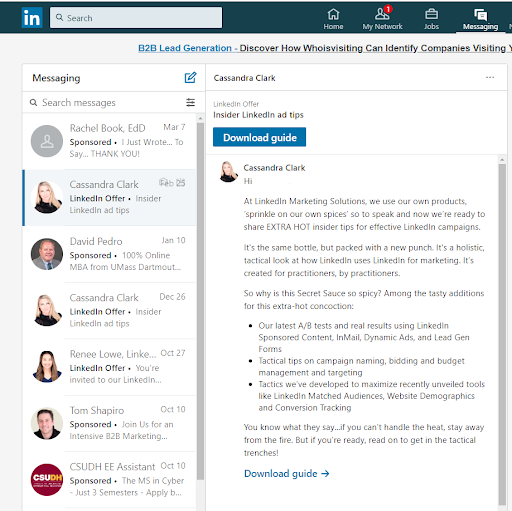Open David Pedro conversation
Screen dimensions: 512x511
coord(110,254)
